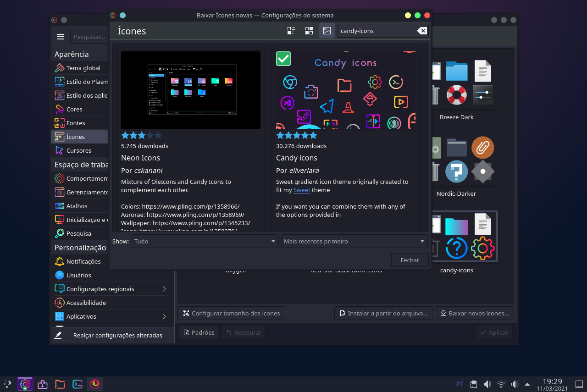Viewport: 587px width, 392px height.
Task: Open the terminal app from the taskbar
Action: click(x=77, y=384)
